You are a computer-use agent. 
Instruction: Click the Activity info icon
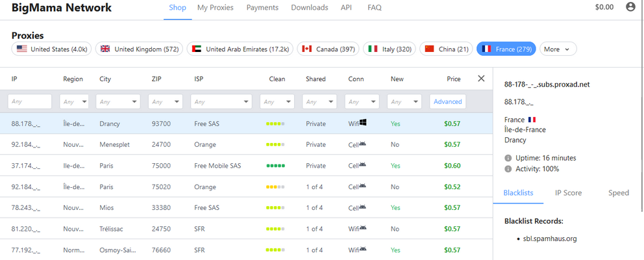pyautogui.click(x=508, y=168)
